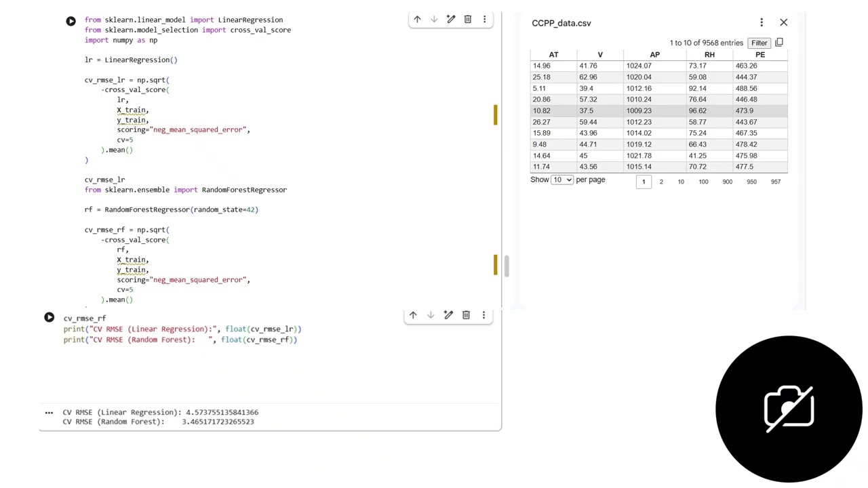Screen dimensions: 868x488
Task: Sort table by AT column header
Action: tap(553, 55)
